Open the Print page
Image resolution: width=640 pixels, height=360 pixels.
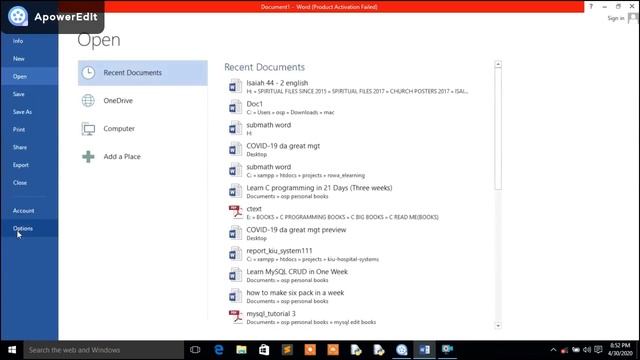click(x=19, y=130)
